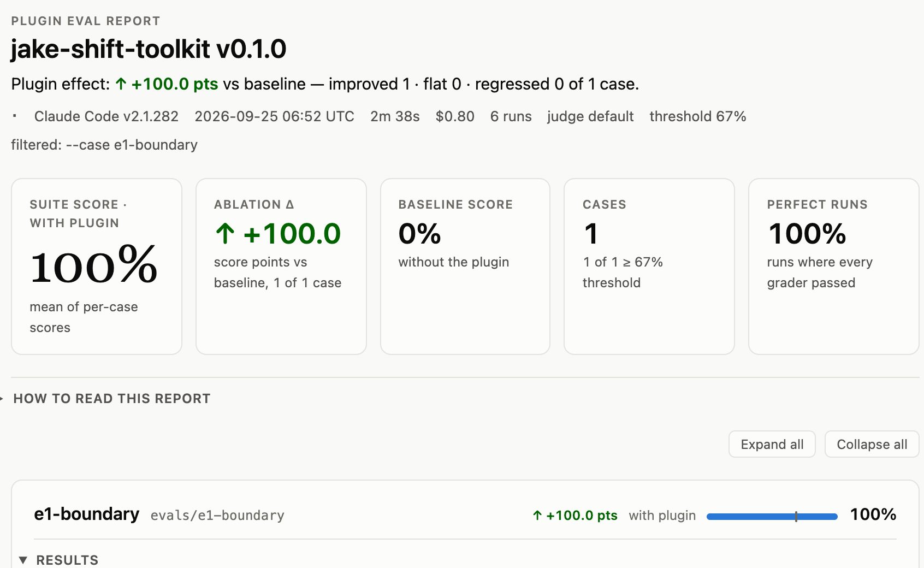
Task: Click the e1-boundary score progress bar
Action: (772, 516)
